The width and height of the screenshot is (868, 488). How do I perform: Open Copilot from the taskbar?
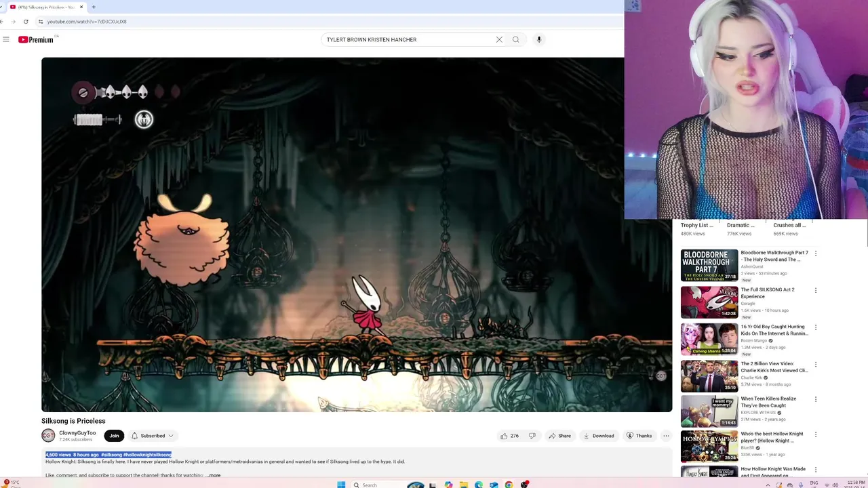448,485
